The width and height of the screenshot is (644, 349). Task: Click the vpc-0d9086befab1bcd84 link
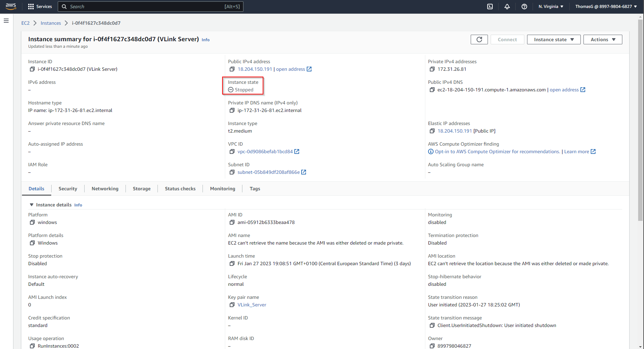[x=265, y=151]
